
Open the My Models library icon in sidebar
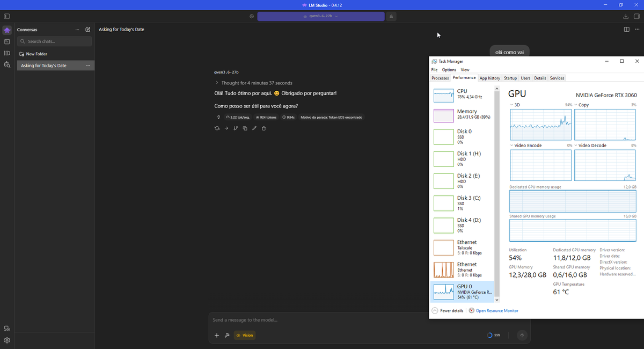[x=7, y=53]
